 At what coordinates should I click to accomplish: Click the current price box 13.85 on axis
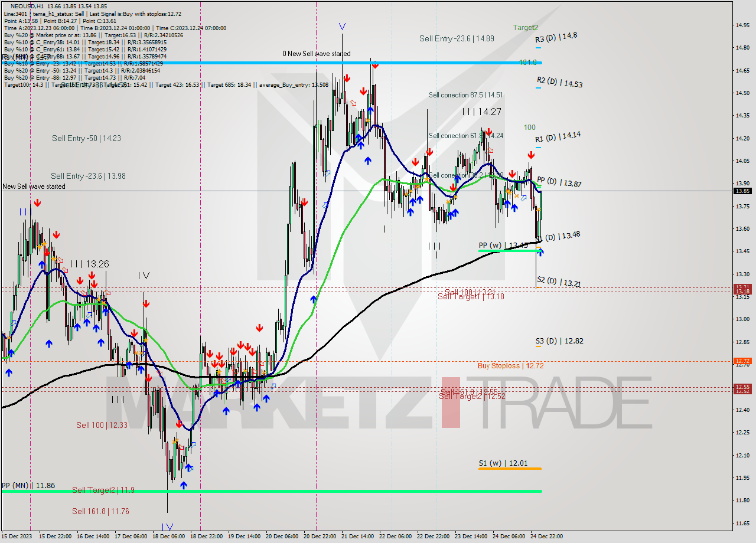coord(742,191)
